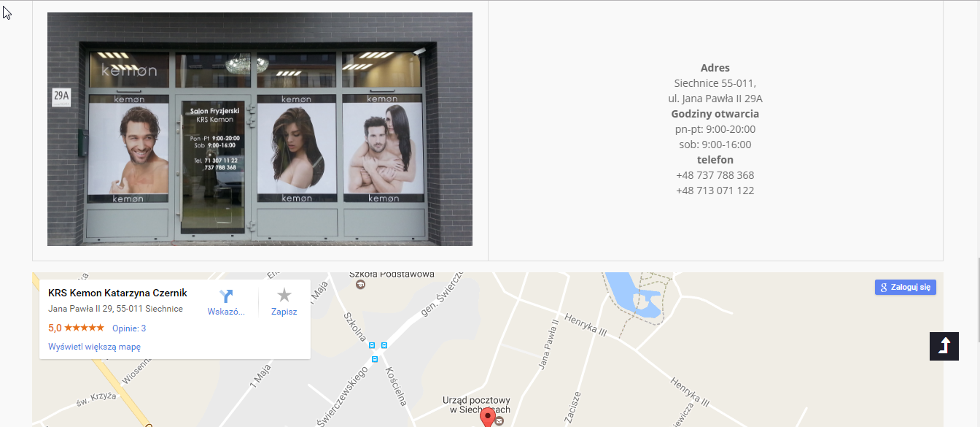Click the Wskazó... directions label
This screenshot has height=427, width=980.
(x=226, y=312)
